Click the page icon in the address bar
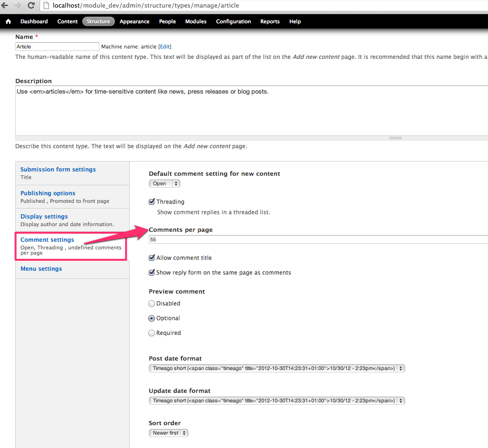The width and height of the screenshot is (488, 448). 46,5
